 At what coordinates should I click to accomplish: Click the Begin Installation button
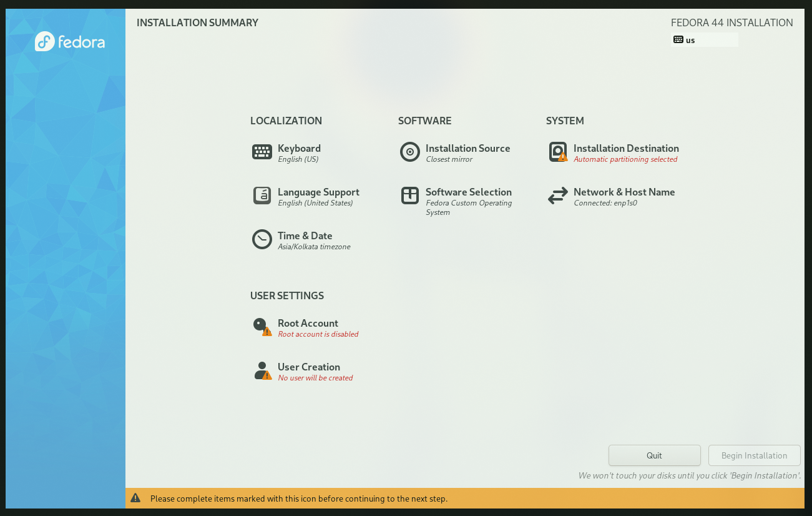pyautogui.click(x=755, y=455)
